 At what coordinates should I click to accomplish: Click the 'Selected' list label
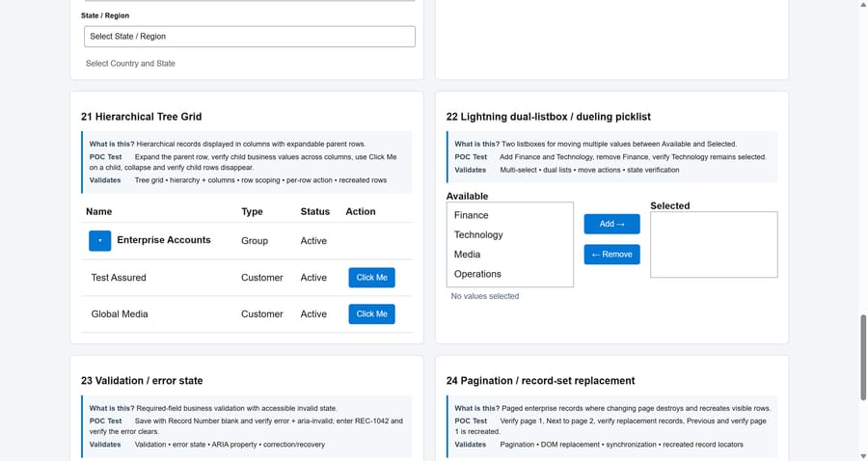click(670, 205)
